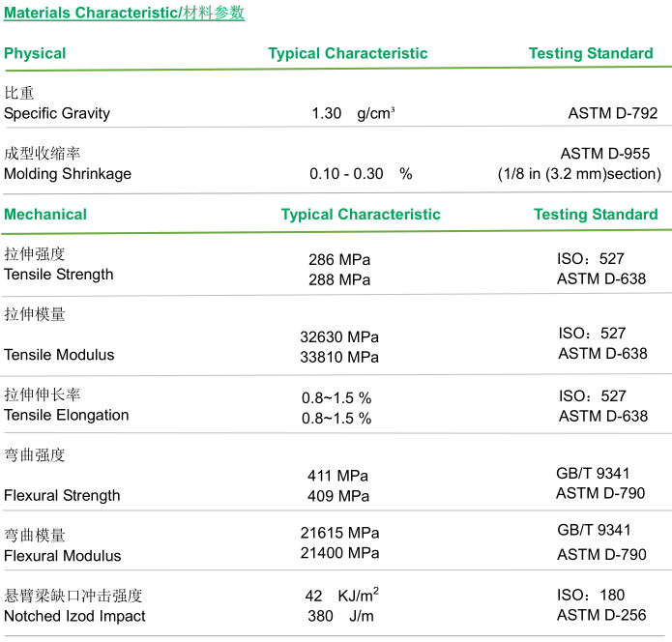Click the 411 MPa flexural value
Viewport: 672px width, 642px height.
click(337, 476)
